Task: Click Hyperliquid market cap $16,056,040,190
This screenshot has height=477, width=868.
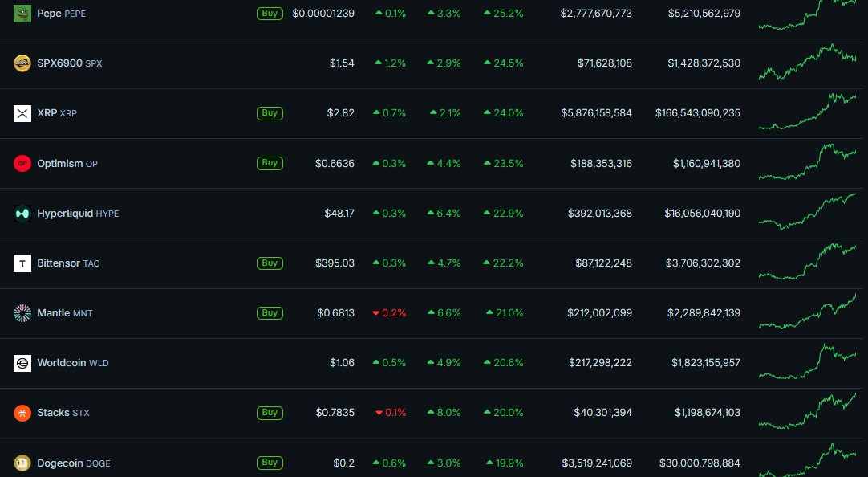Action: (x=703, y=214)
